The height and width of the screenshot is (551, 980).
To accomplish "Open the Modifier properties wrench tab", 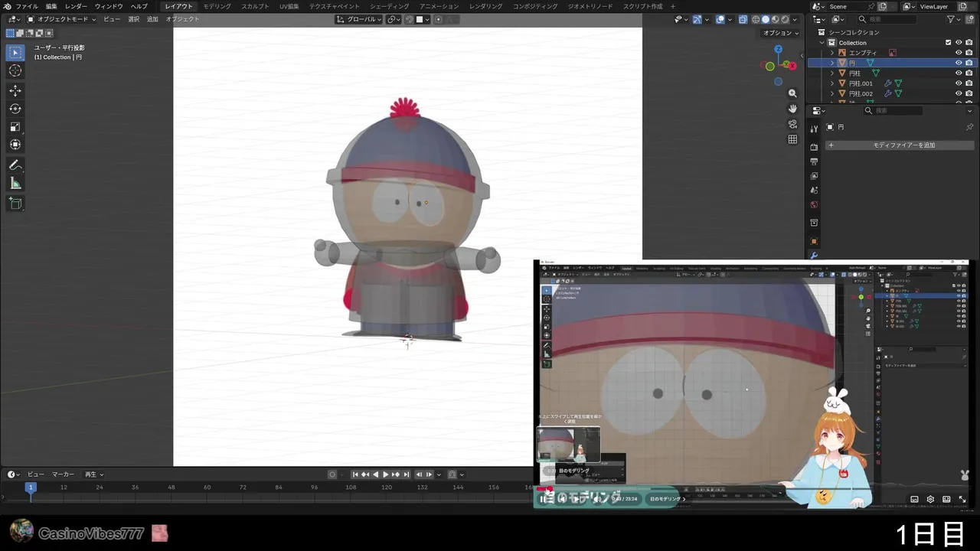I will click(814, 256).
